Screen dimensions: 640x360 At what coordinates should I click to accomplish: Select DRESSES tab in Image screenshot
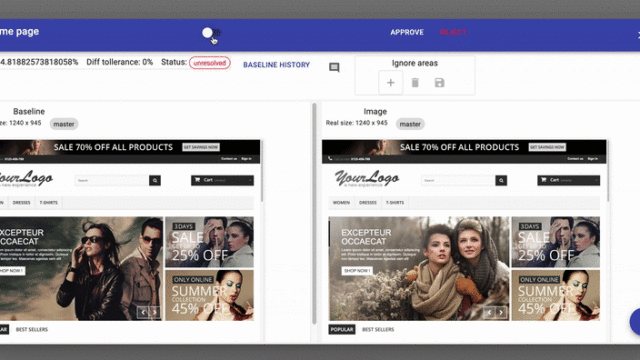pos(368,202)
